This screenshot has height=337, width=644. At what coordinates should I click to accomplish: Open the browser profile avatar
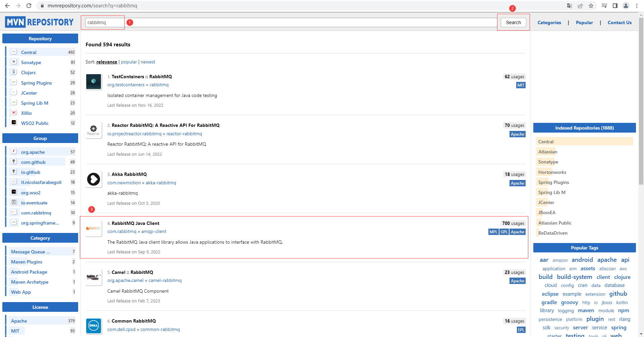[626, 6]
